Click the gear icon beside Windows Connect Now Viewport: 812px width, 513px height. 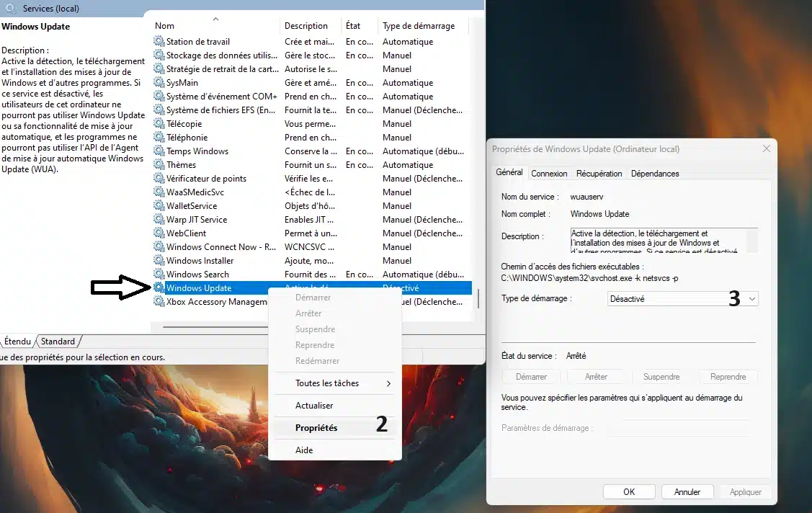pyautogui.click(x=159, y=247)
